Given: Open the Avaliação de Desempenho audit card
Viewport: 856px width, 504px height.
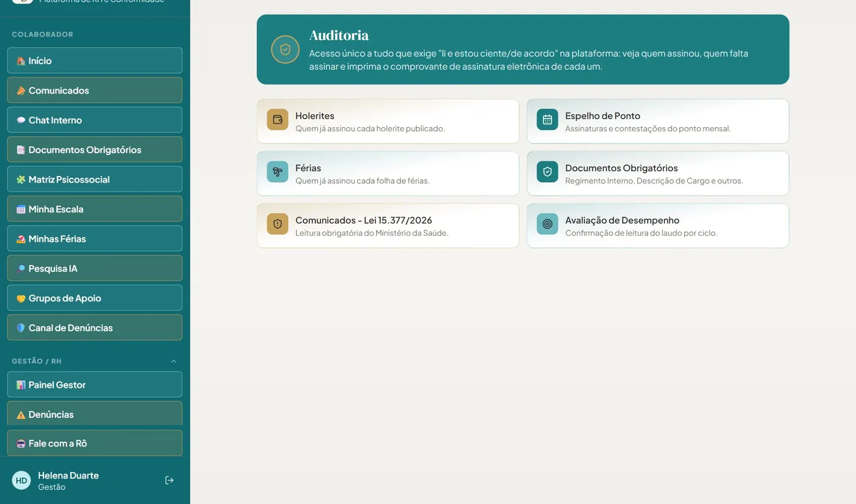Looking at the screenshot, I should tap(658, 226).
